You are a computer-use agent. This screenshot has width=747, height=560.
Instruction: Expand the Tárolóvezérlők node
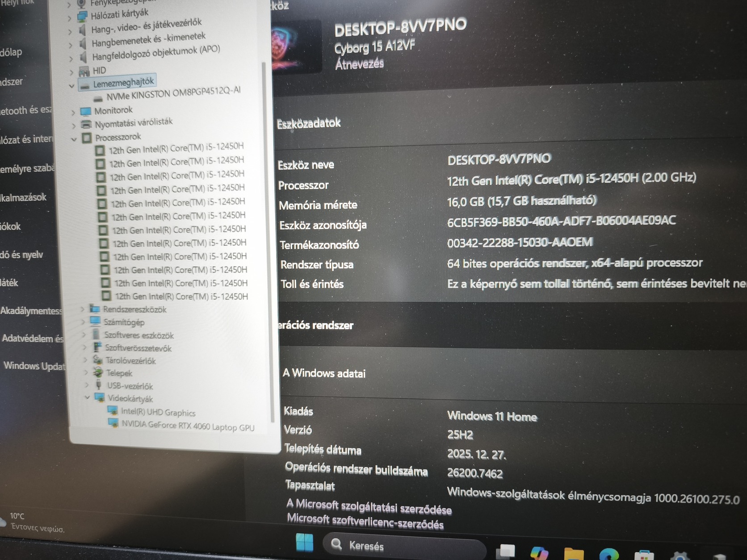85,359
